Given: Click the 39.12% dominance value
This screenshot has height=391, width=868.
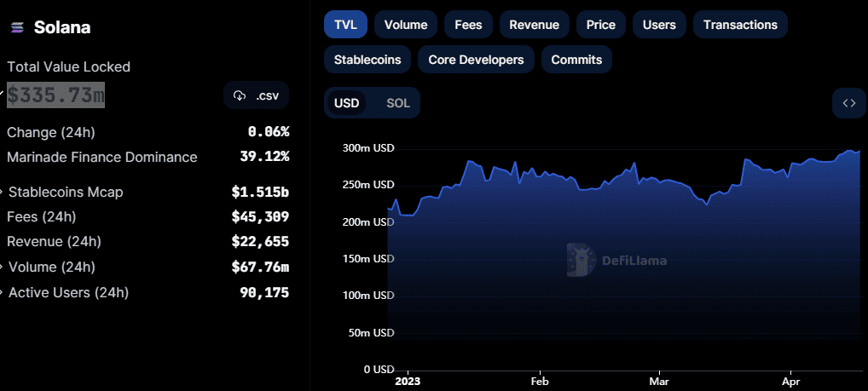Looking at the screenshot, I should coord(264,157).
